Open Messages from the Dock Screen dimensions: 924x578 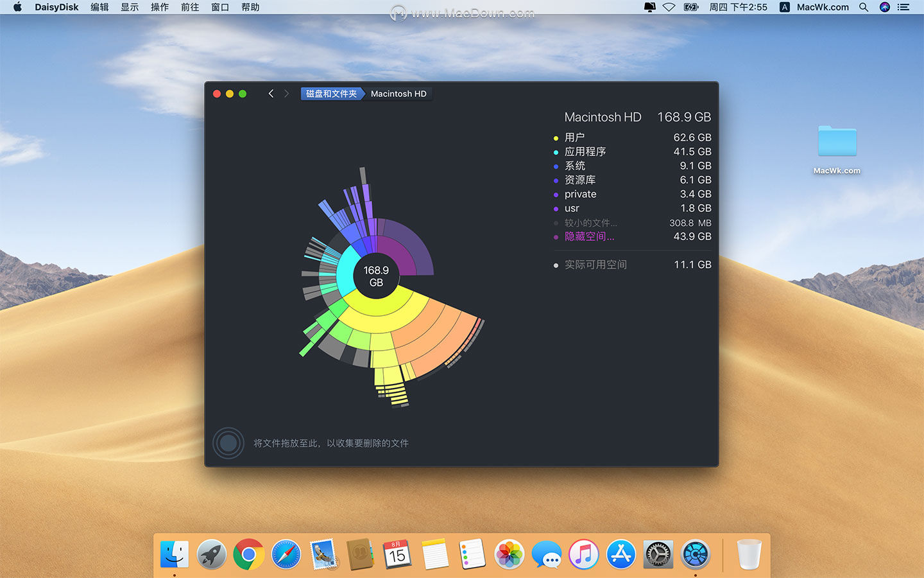pyautogui.click(x=547, y=554)
